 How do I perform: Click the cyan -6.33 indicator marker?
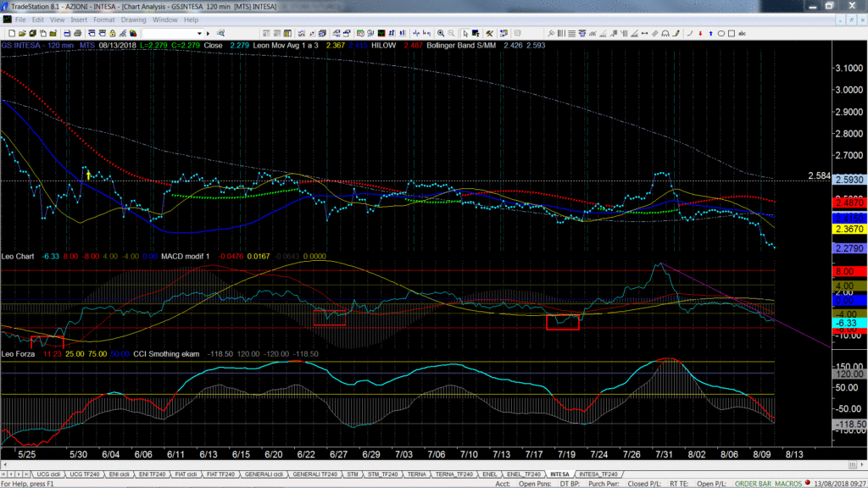[x=849, y=323]
